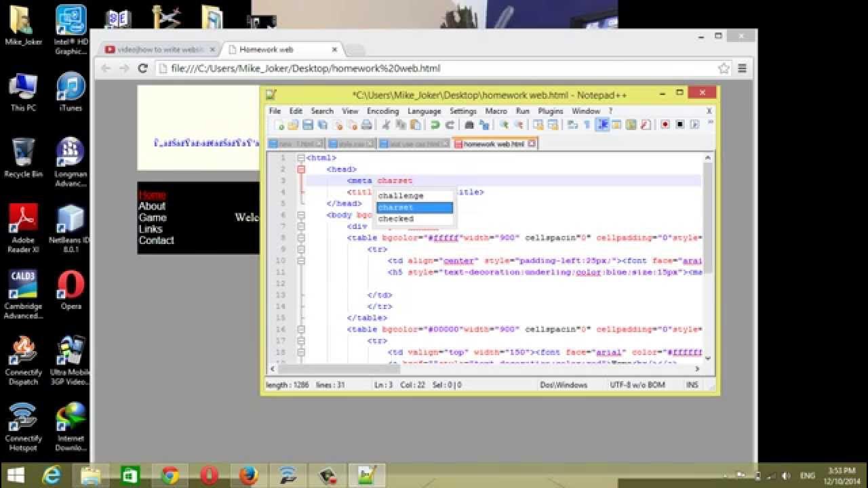Viewport: 868px width, 488px height.
Task: Click the green Undo arrow icon
Action: pyautogui.click(x=435, y=125)
